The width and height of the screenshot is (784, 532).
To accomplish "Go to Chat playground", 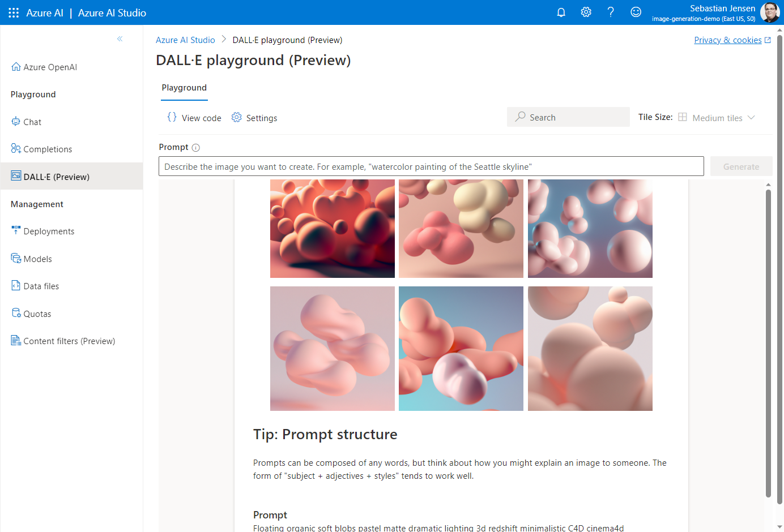I will [32, 122].
